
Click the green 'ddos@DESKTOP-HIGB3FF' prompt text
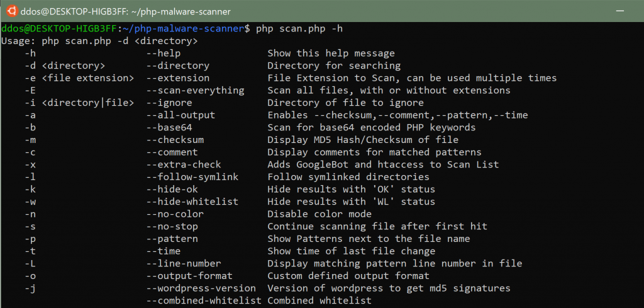pyautogui.click(x=59, y=29)
